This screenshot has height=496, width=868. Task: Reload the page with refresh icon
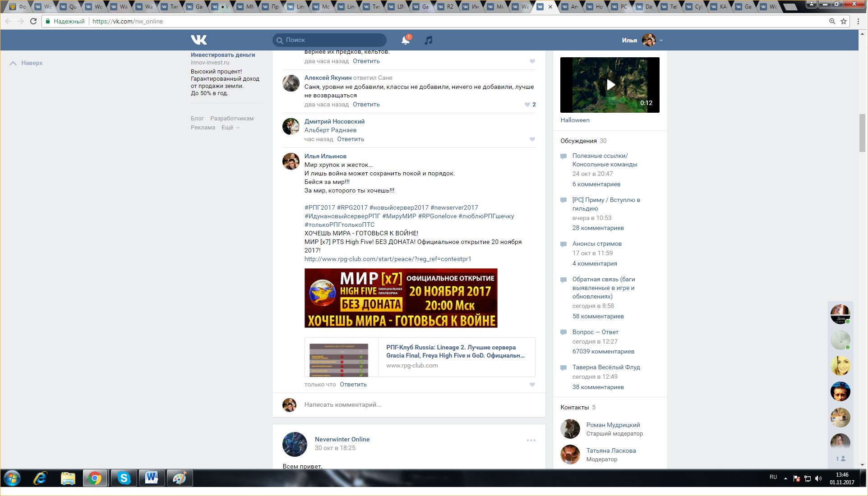click(x=33, y=21)
